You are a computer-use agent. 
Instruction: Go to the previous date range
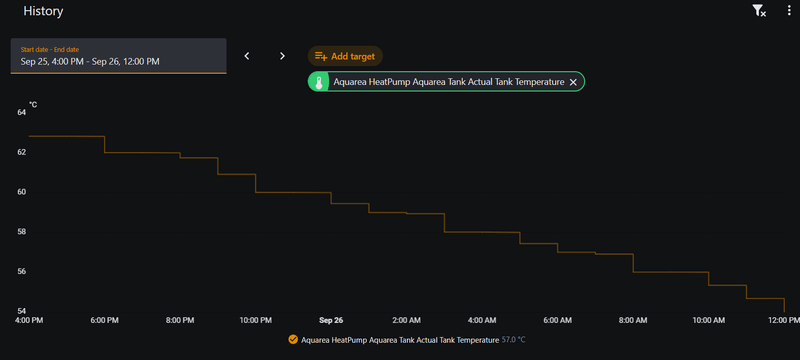247,56
